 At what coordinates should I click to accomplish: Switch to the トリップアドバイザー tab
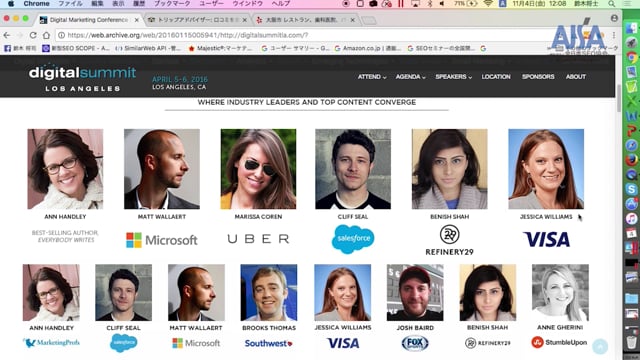pos(198,20)
